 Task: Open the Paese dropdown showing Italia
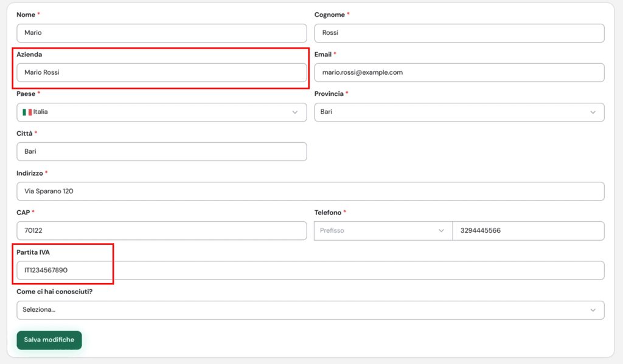[x=162, y=112]
